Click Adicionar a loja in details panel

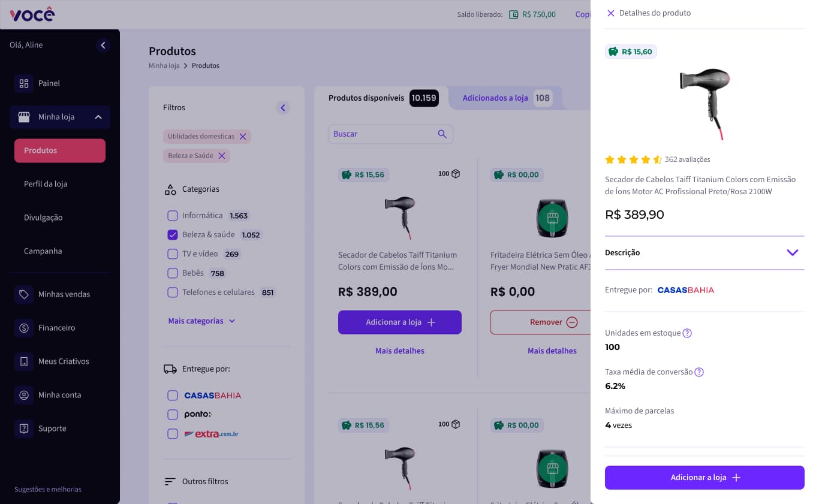click(x=704, y=478)
